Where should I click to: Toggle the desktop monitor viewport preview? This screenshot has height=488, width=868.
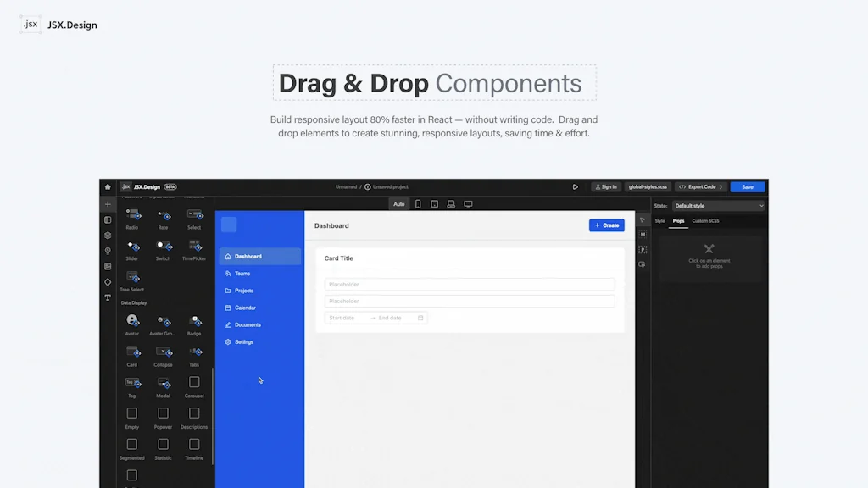coord(468,203)
